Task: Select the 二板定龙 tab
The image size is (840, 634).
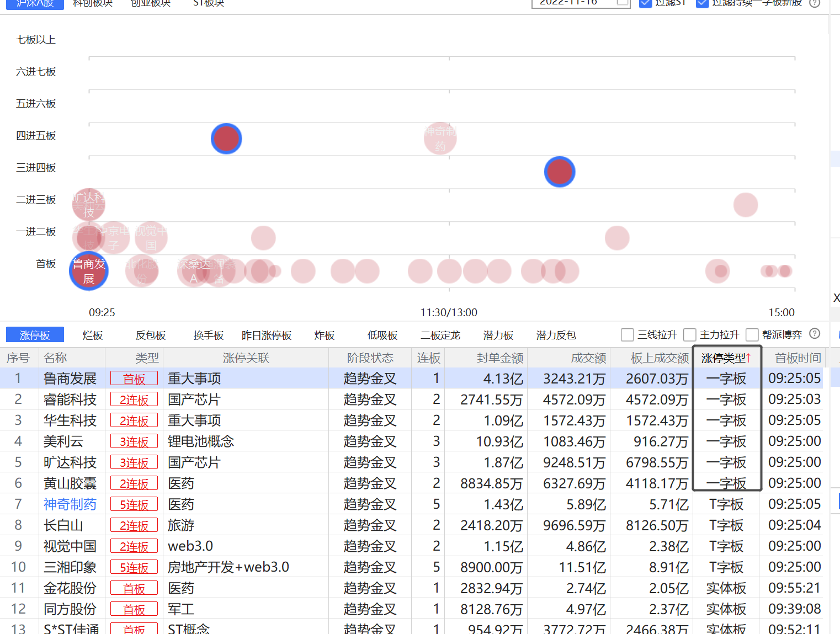Action: 440,335
